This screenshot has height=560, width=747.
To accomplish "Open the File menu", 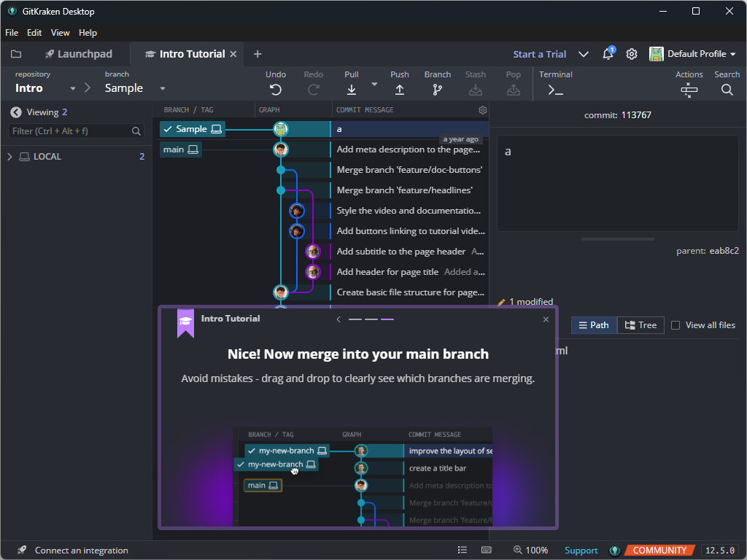I will pyautogui.click(x=12, y=32).
